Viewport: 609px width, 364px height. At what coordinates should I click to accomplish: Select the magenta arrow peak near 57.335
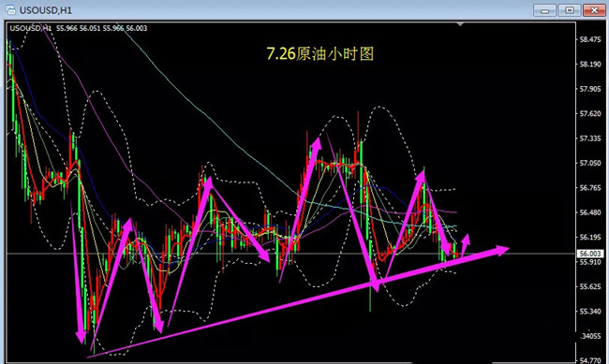[317, 142]
